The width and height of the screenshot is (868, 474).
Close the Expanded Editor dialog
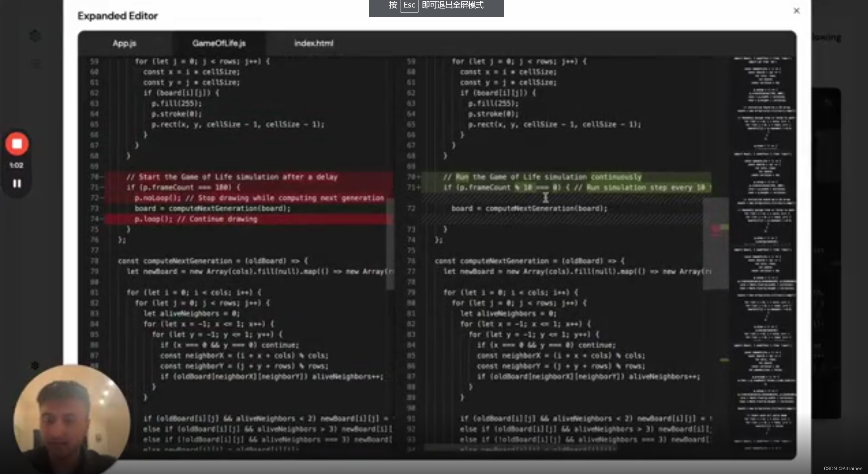[x=796, y=11]
